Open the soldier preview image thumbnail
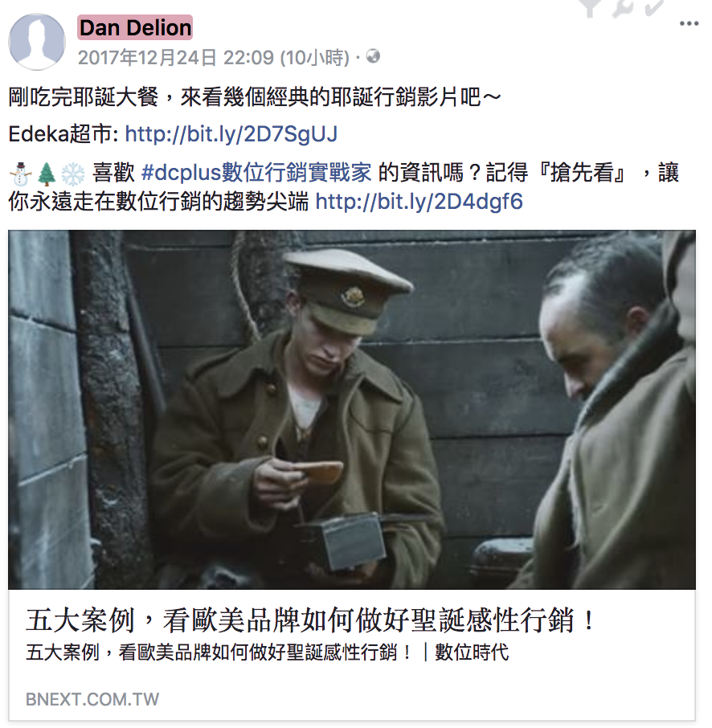The height and width of the screenshot is (728, 712). [x=352, y=410]
